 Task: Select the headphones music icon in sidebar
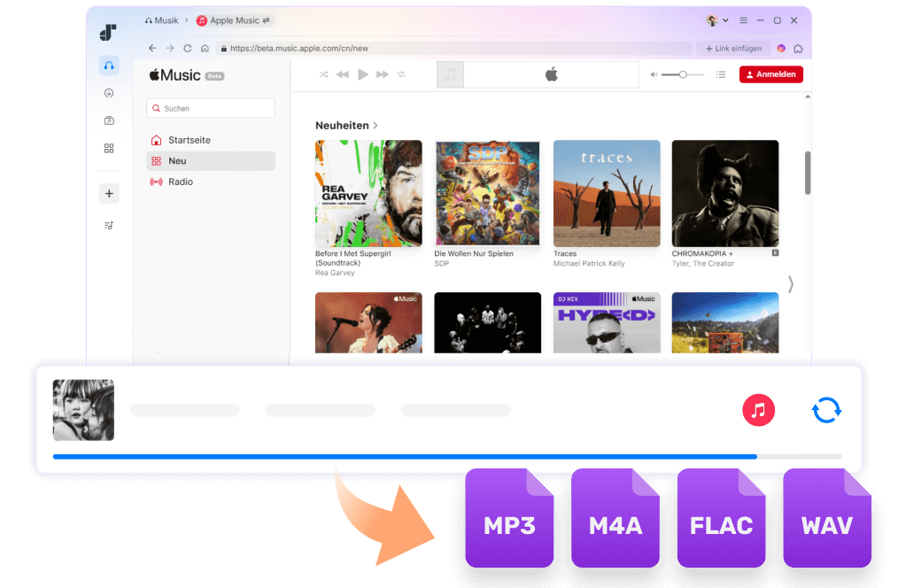pyautogui.click(x=108, y=65)
